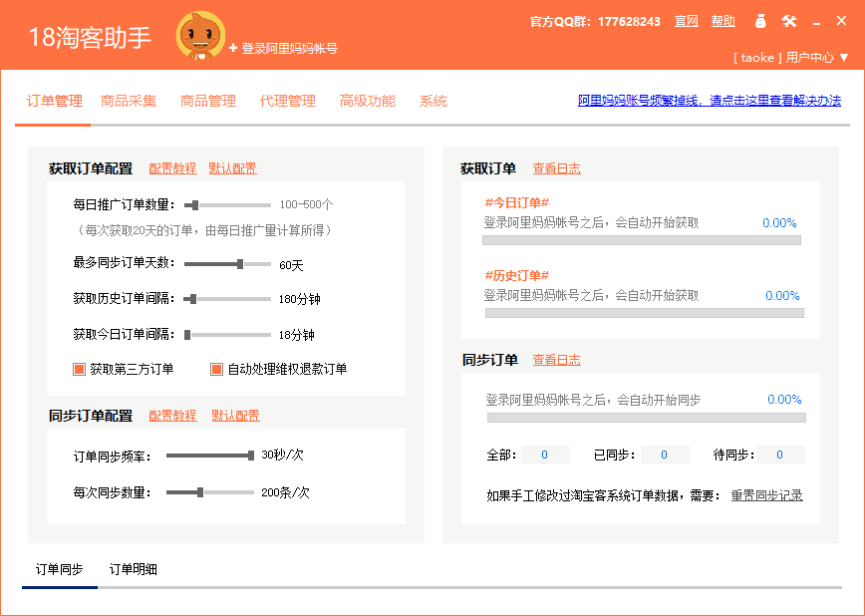The image size is (865, 616).
Task: Click the orange mascot avatar
Action: (x=200, y=37)
